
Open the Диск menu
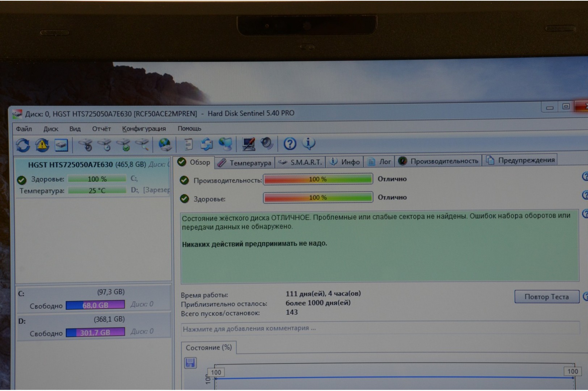(x=51, y=129)
